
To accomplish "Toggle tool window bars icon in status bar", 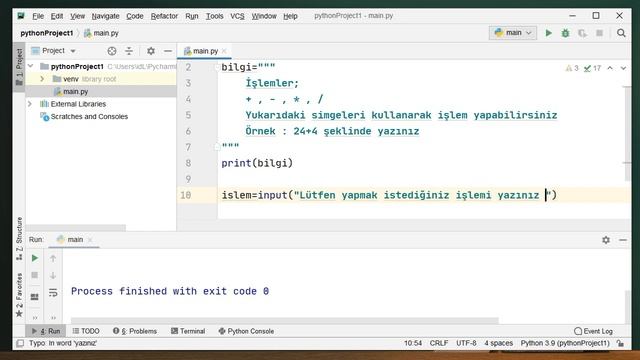I will coord(20,343).
